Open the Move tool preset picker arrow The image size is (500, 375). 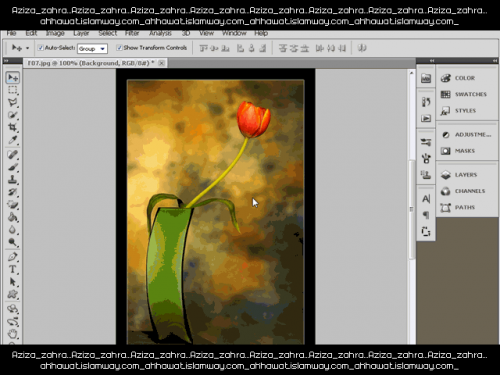pyautogui.click(x=28, y=48)
